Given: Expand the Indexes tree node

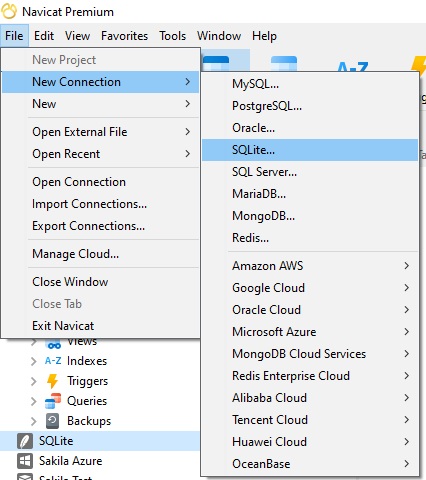Looking at the screenshot, I should tap(34, 361).
